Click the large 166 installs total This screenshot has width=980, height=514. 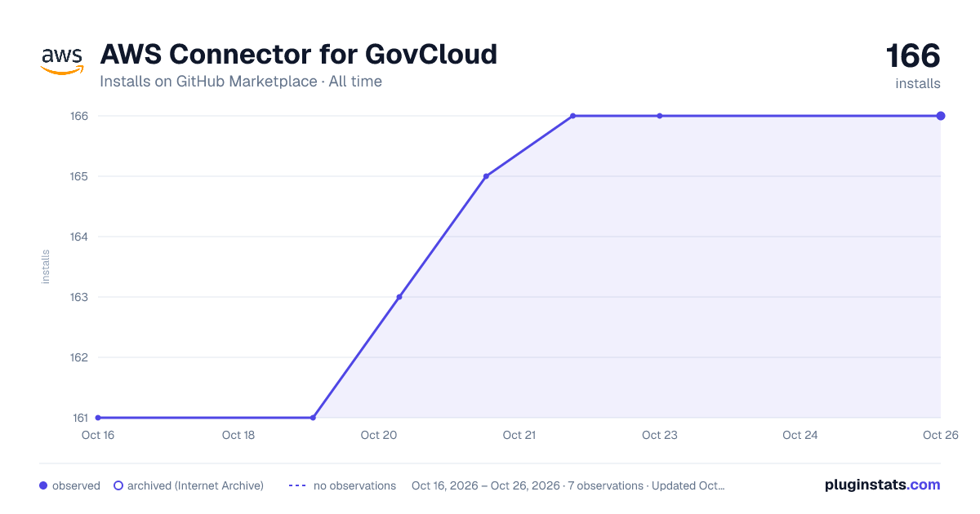pos(913,56)
